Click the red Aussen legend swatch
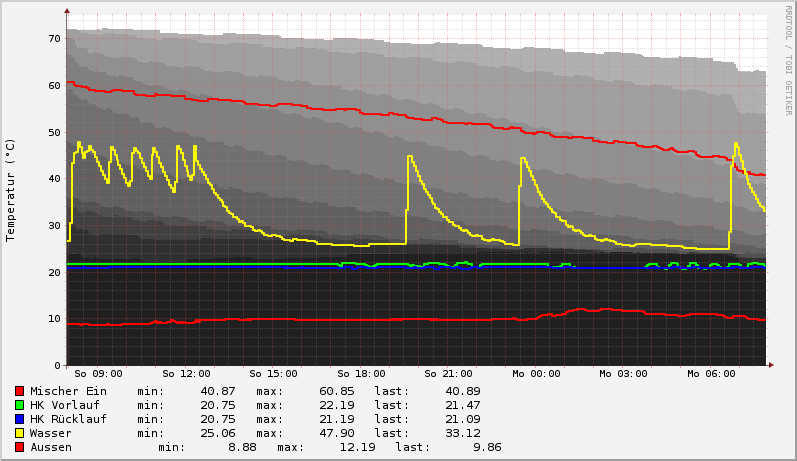The height and width of the screenshot is (461, 797). click(x=19, y=447)
